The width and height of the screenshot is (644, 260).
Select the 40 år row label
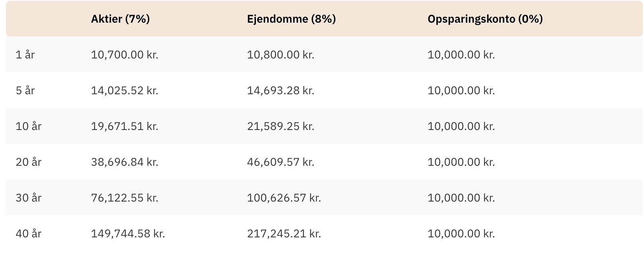coord(29,234)
